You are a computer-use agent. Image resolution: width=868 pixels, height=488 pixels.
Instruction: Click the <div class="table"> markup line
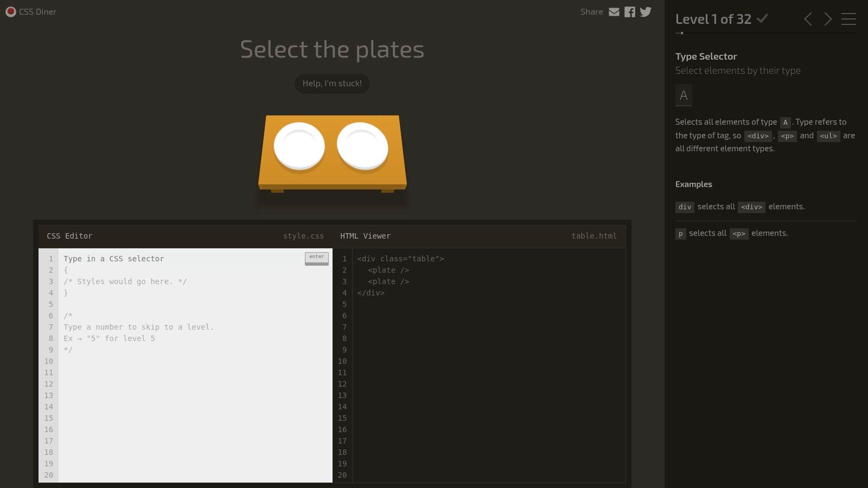coord(400,259)
